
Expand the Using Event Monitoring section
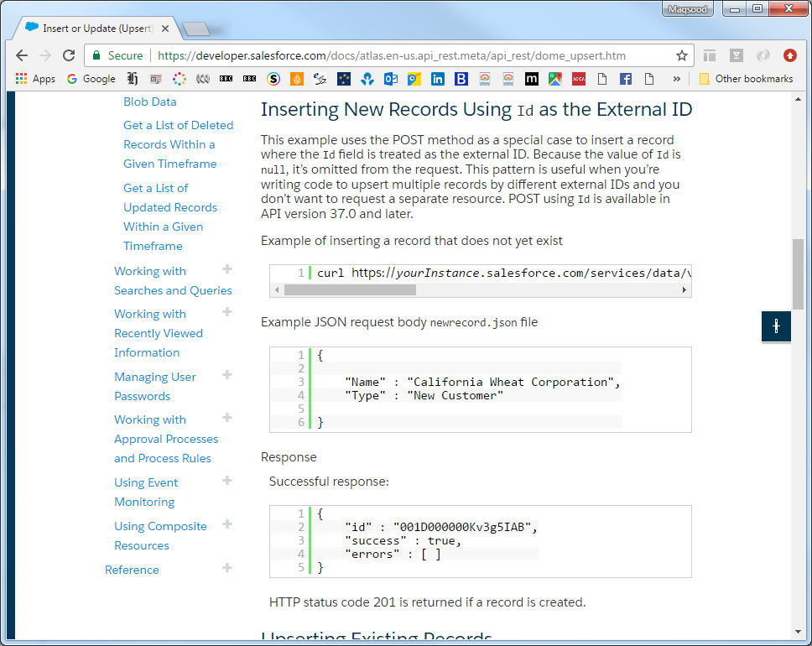click(227, 481)
